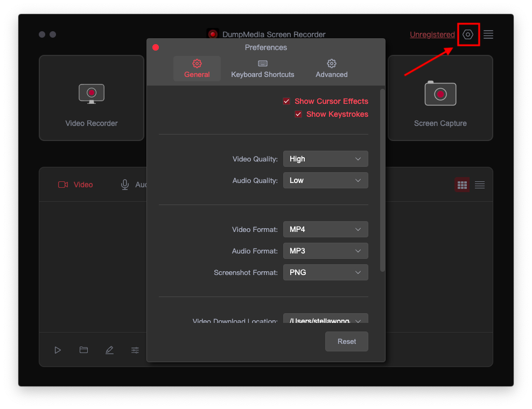
Task: Click the Preferences vertical scrollbar
Action: [382, 180]
